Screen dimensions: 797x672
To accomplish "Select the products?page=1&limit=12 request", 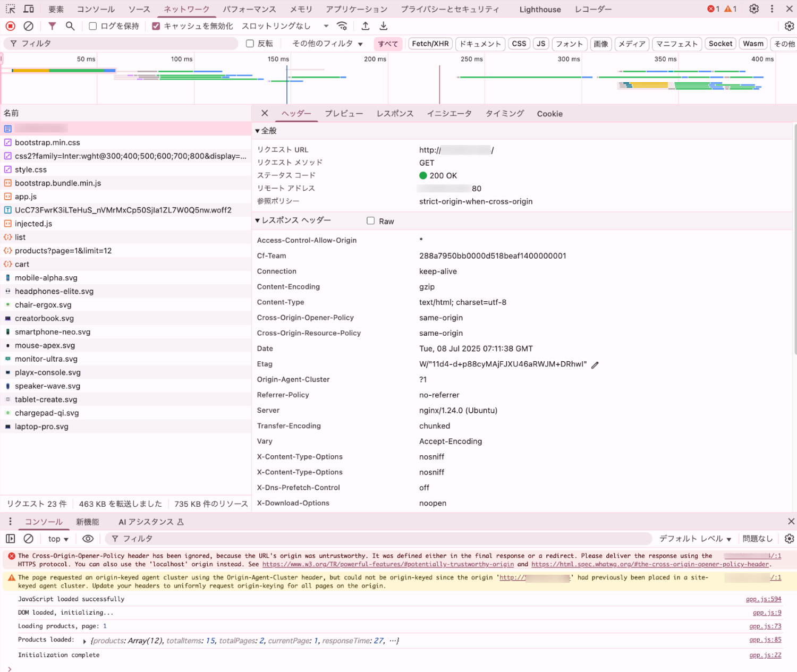I will pyautogui.click(x=125, y=251).
